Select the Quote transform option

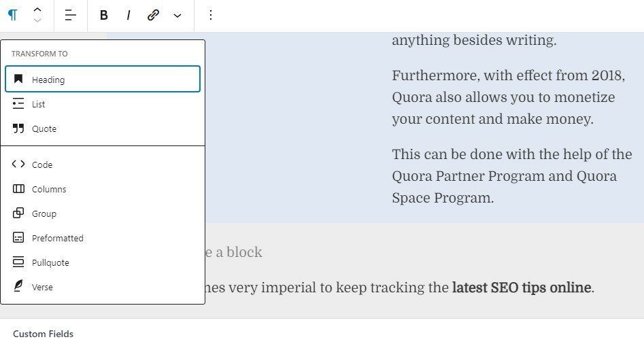pyautogui.click(x=103, y=128)
